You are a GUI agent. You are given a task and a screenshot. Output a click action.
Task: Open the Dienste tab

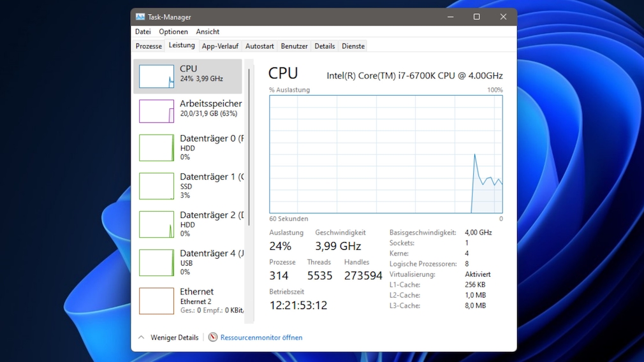pos(353,47)
